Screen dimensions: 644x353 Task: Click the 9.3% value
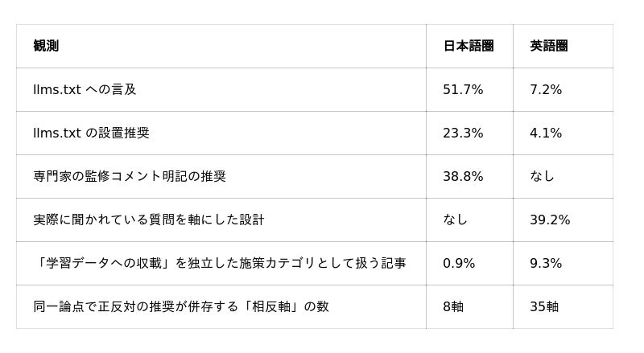546,263
